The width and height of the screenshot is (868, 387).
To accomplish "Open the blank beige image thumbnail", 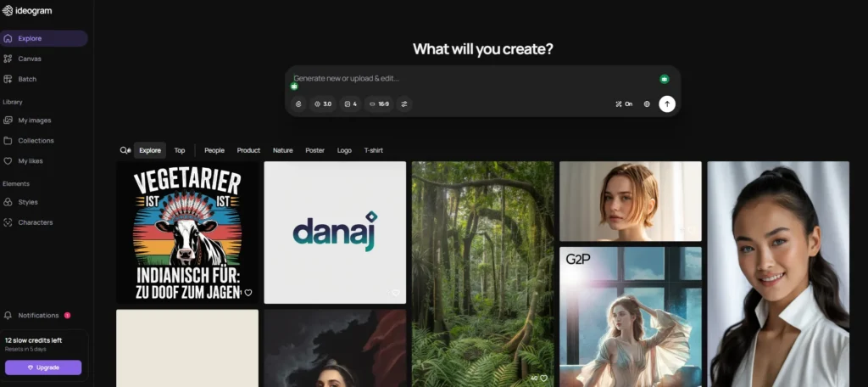I will [x=187, y=348].
